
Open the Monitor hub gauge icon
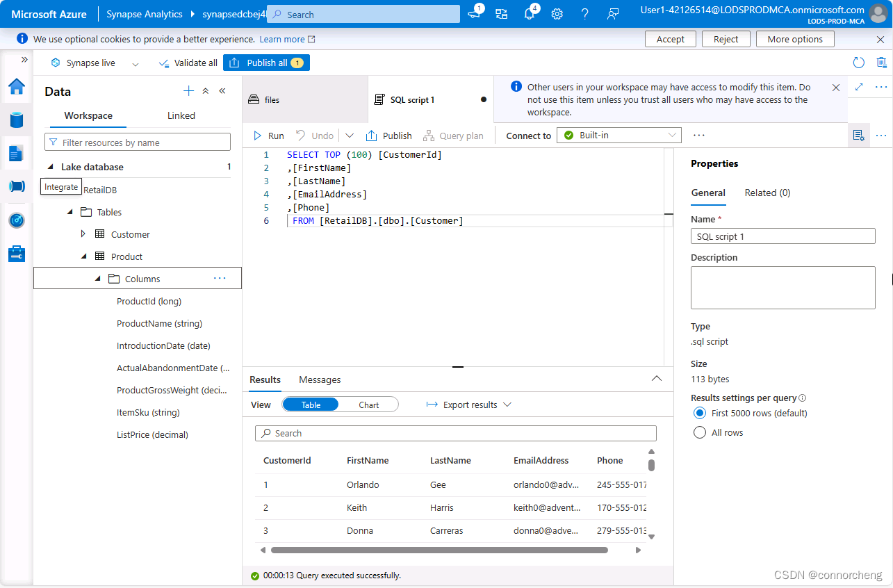[17, 220]
